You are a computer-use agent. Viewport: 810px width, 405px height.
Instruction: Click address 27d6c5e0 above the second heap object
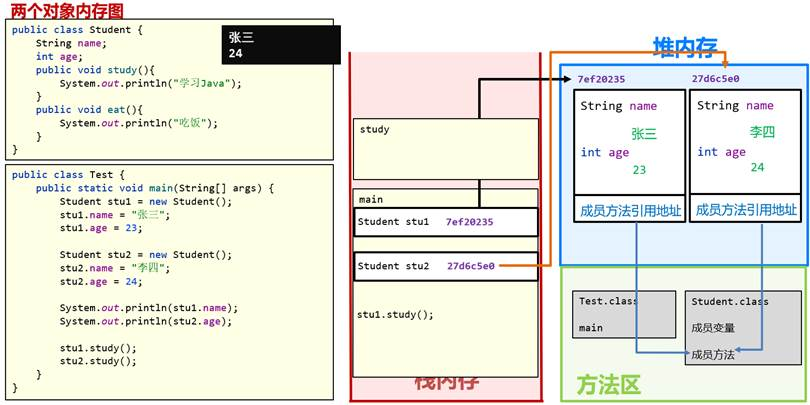coord(715,79)
